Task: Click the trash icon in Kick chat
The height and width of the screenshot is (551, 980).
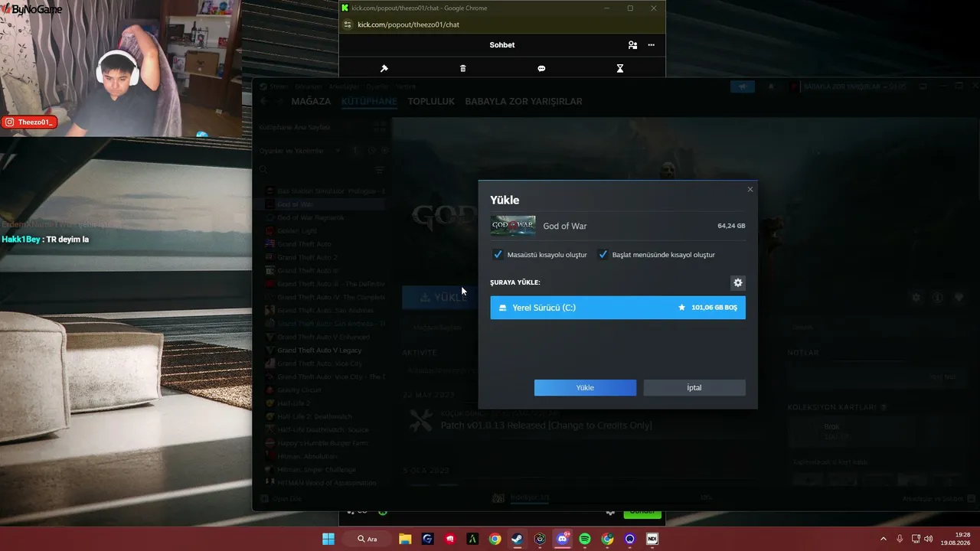Action: pos(463,68)
